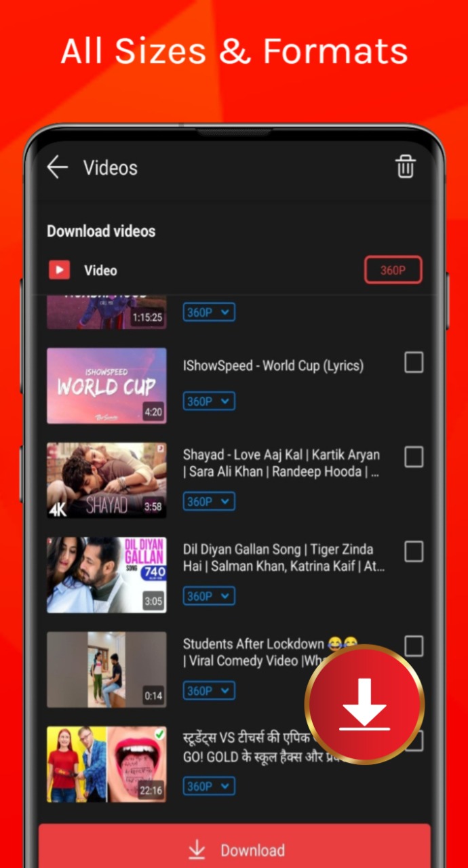Expand 360P dropdown for Students After Lockdown

tap(209, 690)
